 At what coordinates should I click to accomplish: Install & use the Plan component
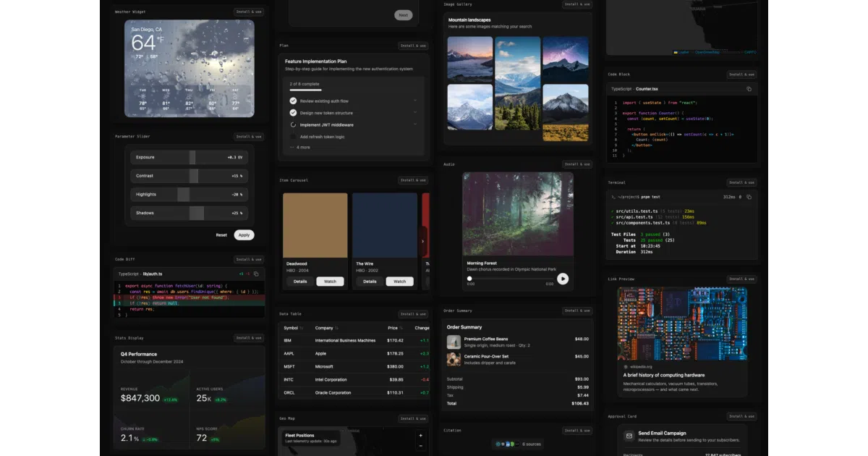pyautogui.click(x=414, y=46)
